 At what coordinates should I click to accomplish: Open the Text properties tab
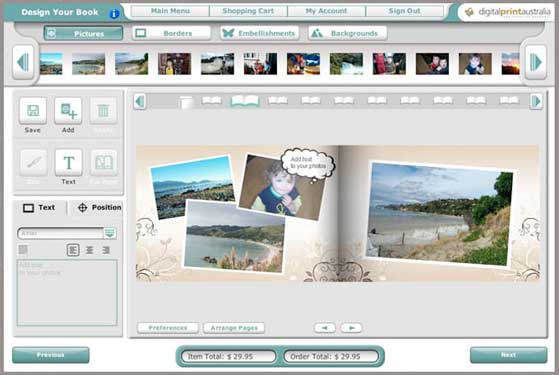coord(39,207)
